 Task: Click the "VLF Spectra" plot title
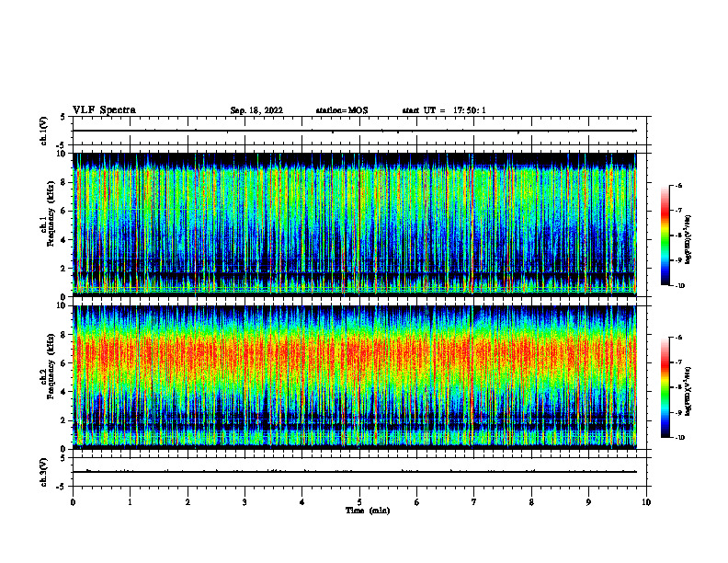(x=104, y=110)
